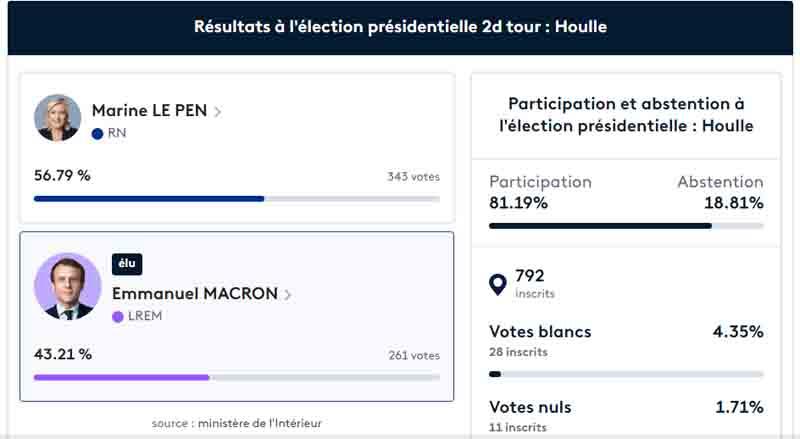The height and width of the screenshot is (439, 800).
Task: Click the 343 votes count for Le Pen
Action: click(x=413, y=177)
